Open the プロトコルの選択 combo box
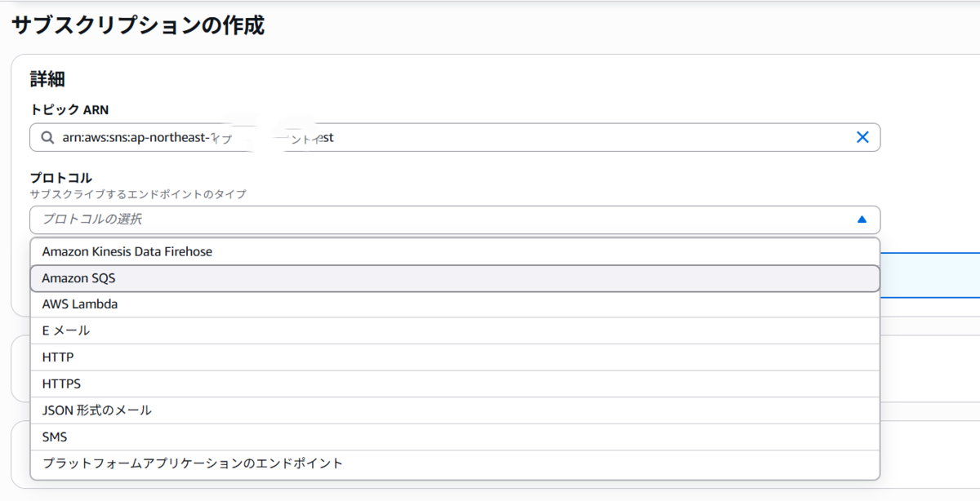 pos(455,219)
